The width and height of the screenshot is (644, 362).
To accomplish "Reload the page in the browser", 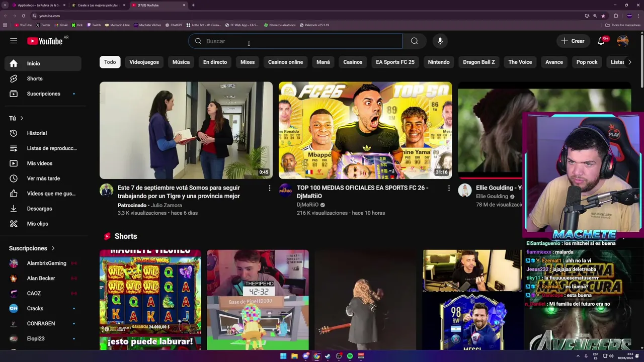I will pyautogui.click(x=23, y=16).
